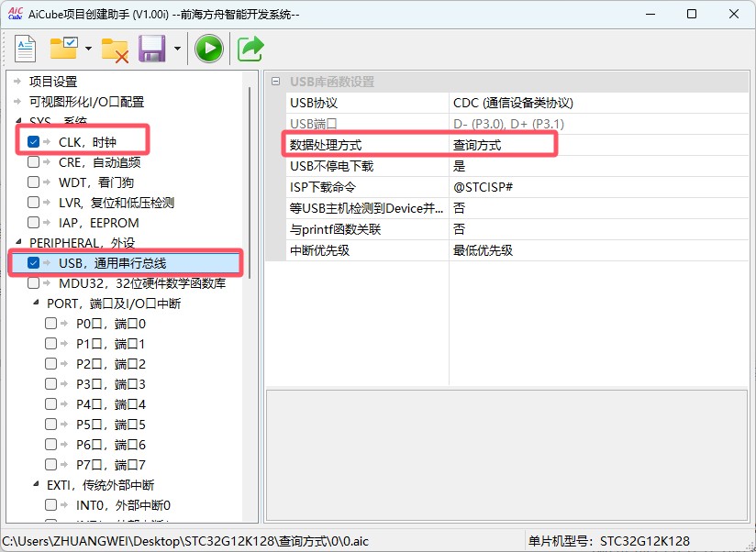Enable the MDU32 hardware math library checkbox
The height and width of the screenshot is (552, 756).
33,282
